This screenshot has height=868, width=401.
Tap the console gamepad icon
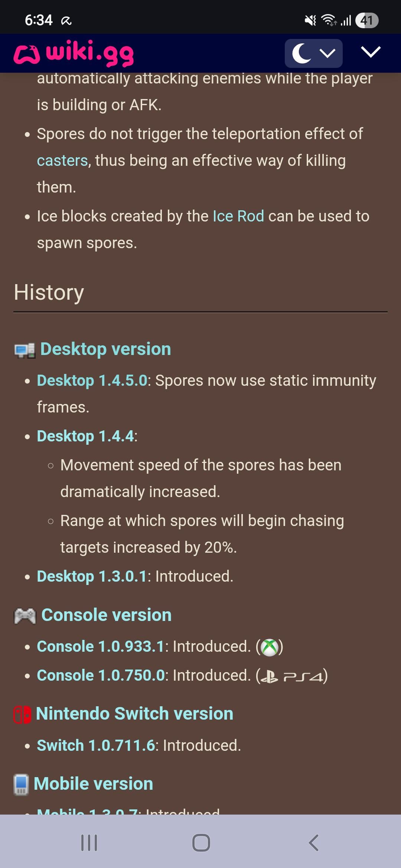(x=25, y=616)
